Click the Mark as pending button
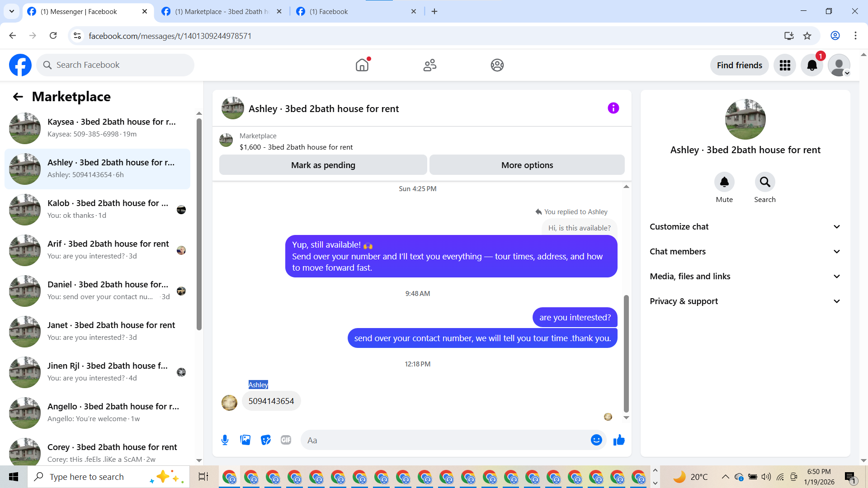This screenshot has height=488, width=868. 323,165
